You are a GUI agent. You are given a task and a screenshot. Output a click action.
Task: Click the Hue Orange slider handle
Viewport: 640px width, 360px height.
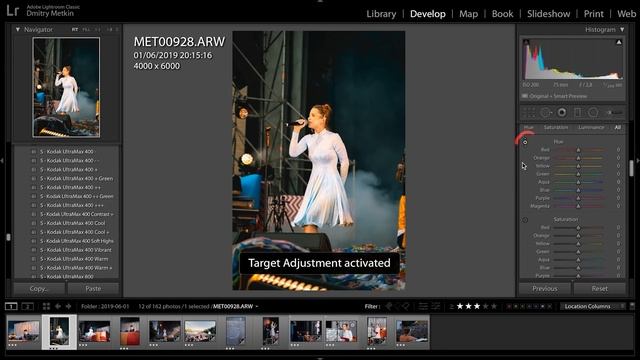(578, 158)
